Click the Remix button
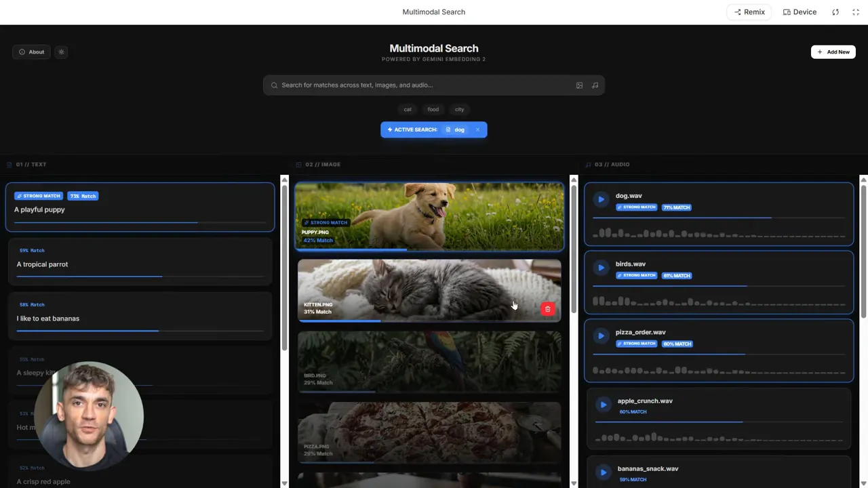This screenshot has width=868, height=488. point(749,12)
